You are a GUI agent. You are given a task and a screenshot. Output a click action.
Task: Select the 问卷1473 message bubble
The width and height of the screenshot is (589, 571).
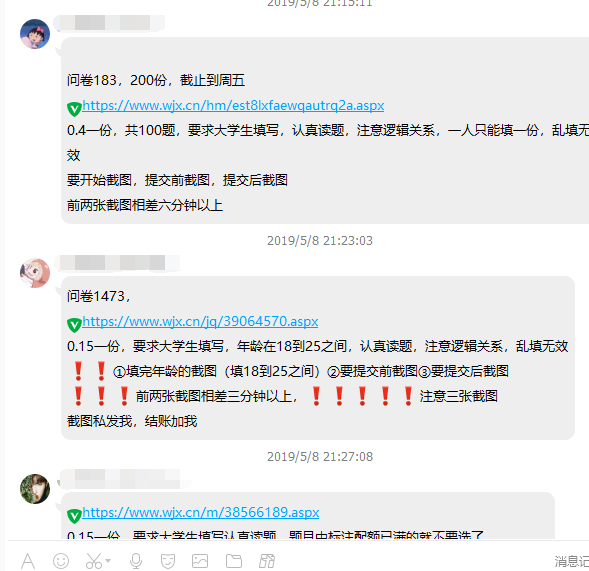[318, 358]
